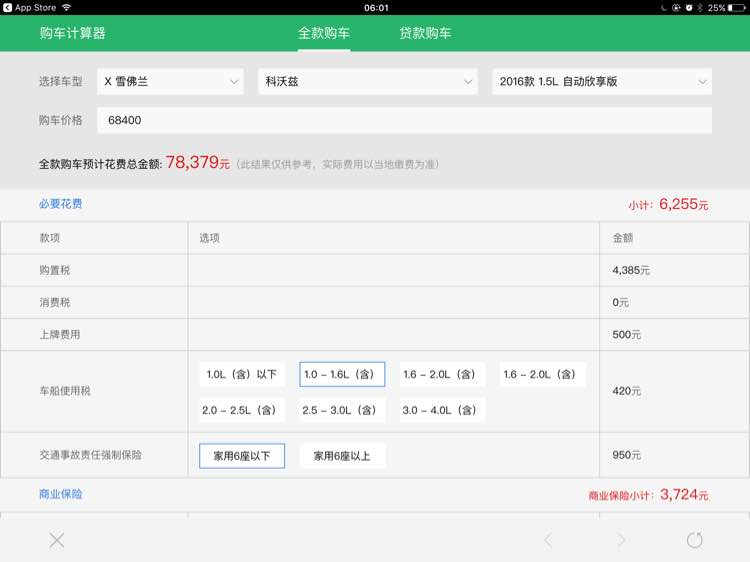Choose 家用6座以上 insurance option
750x562 pixels.
click(342, 456)
